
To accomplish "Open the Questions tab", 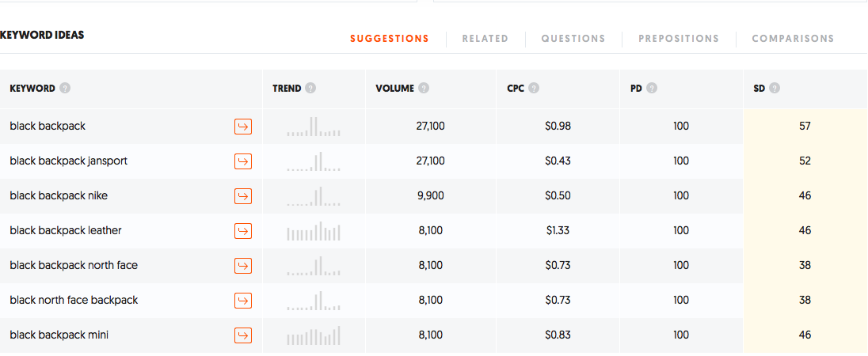I will pos(573,38).
